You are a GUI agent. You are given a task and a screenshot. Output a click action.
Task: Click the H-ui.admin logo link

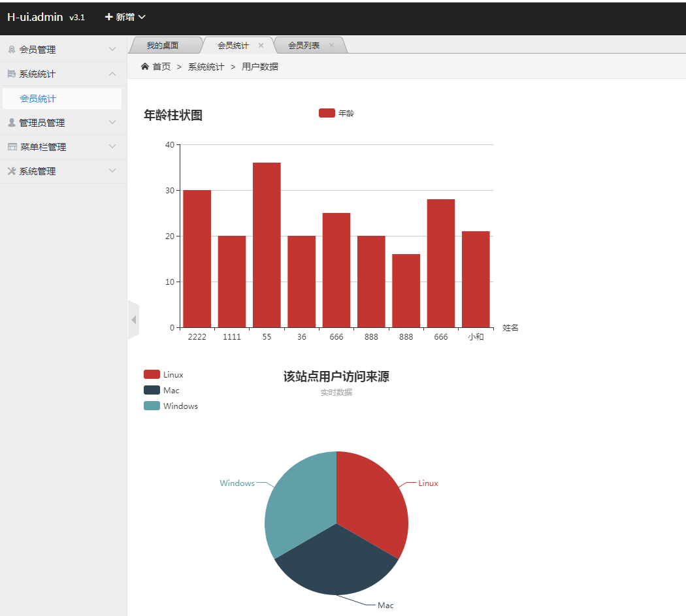[35, 17]
